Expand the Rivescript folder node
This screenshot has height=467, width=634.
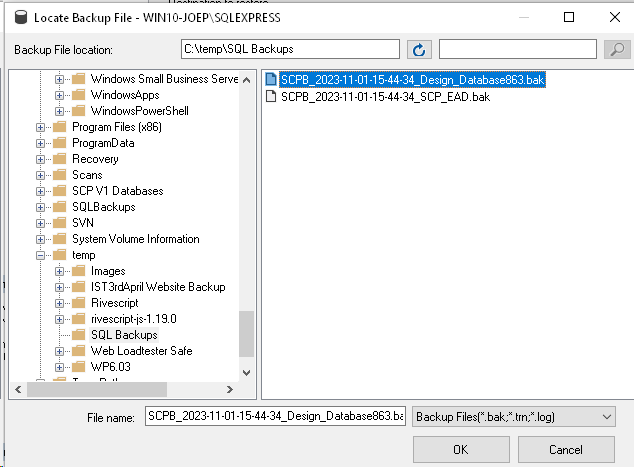click(59, 303)
